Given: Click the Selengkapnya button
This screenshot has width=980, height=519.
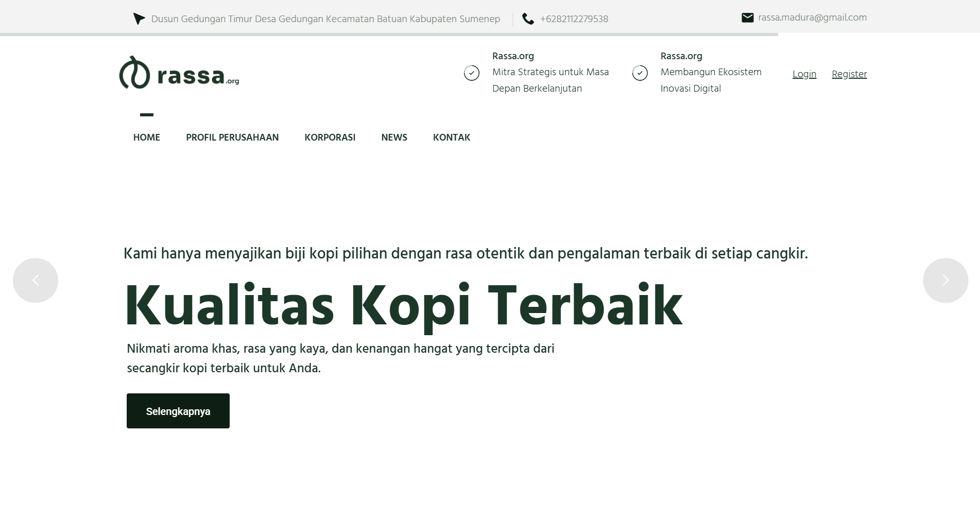Looking at the screenshot, I should click(x=178, y=411).
